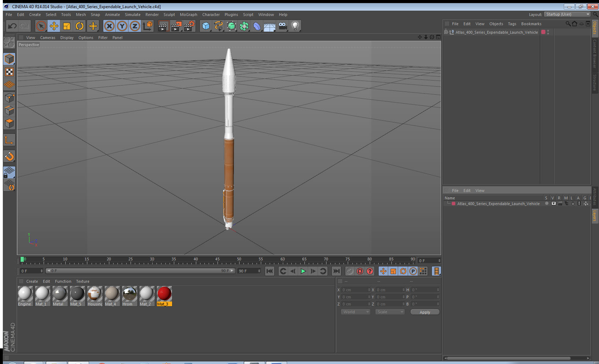Toggle the locked workplane icon

(9, 172)
